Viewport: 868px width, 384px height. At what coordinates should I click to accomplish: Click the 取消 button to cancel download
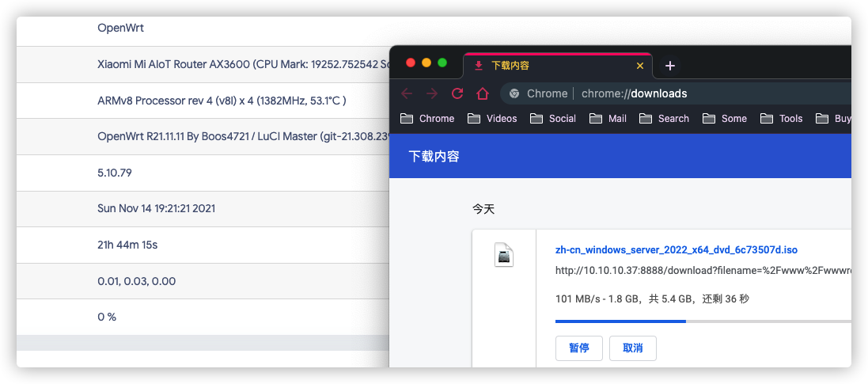633,348
